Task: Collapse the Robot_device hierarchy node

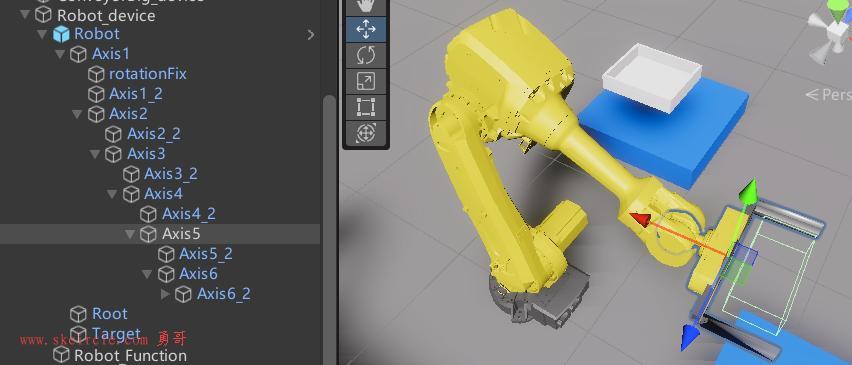Action: pyautogui.click(x=24, y=15)
